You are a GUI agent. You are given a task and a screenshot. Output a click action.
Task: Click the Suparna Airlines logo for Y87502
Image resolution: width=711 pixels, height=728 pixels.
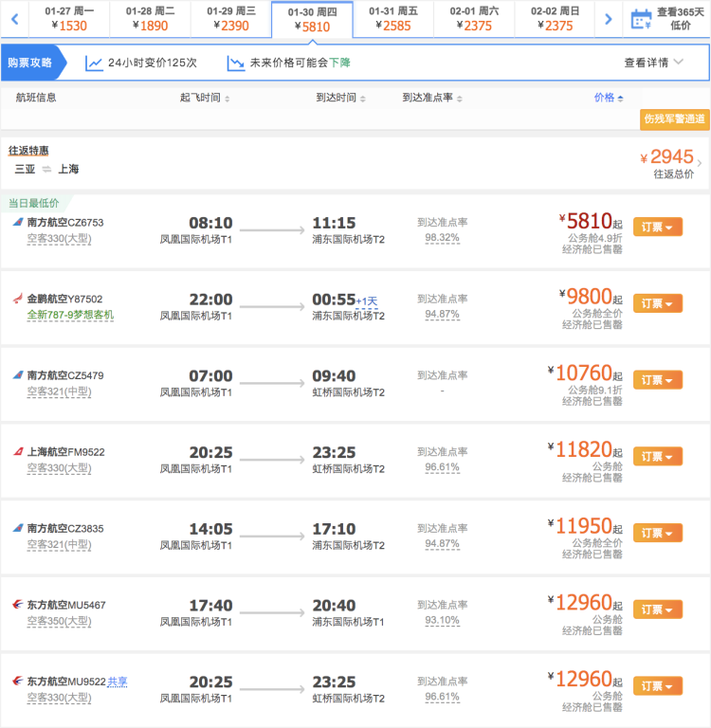17,299
